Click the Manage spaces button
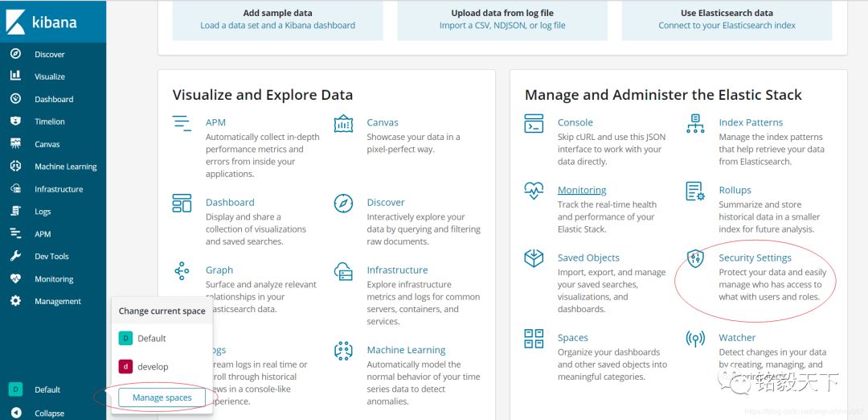This screenshot has height=420, width=868. (x=162, y=397)
